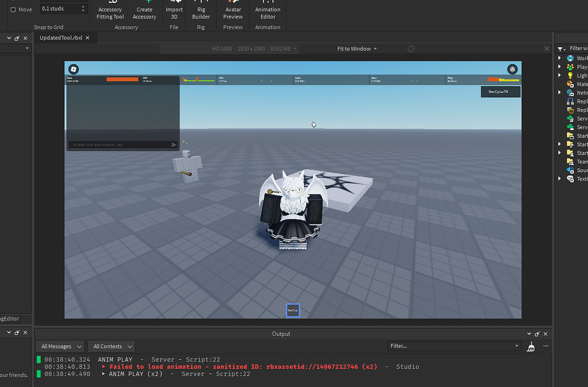Open the All Contexts dropdown menu

111,346
